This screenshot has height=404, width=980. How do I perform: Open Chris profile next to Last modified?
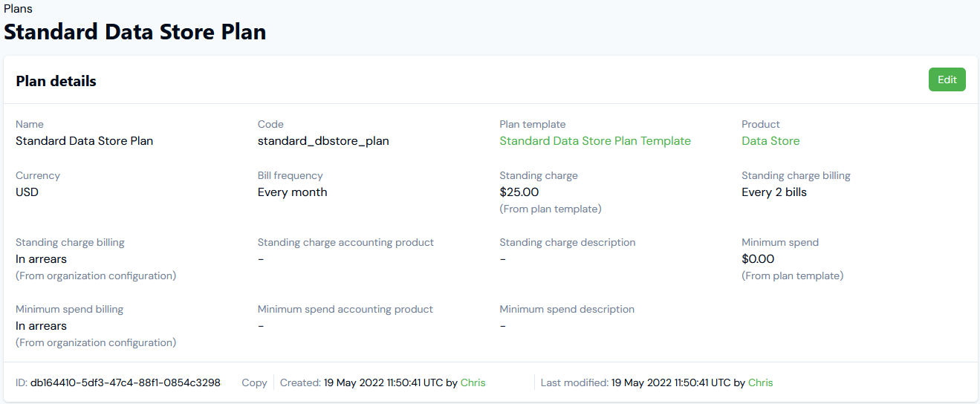pos(760,383)
